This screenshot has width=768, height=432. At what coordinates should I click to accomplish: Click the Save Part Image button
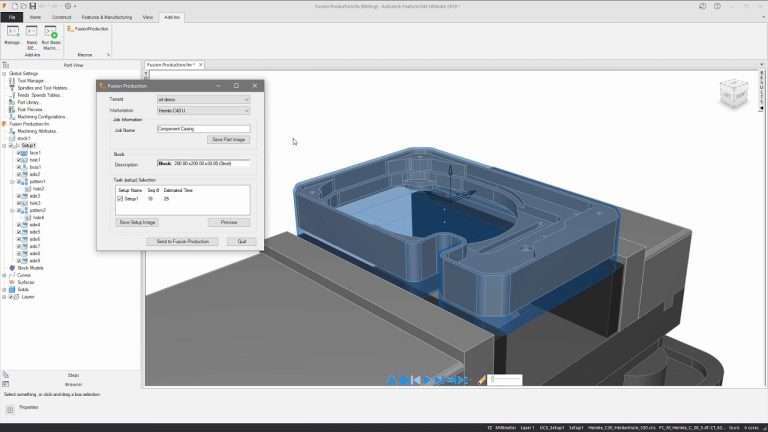[229, 140]
